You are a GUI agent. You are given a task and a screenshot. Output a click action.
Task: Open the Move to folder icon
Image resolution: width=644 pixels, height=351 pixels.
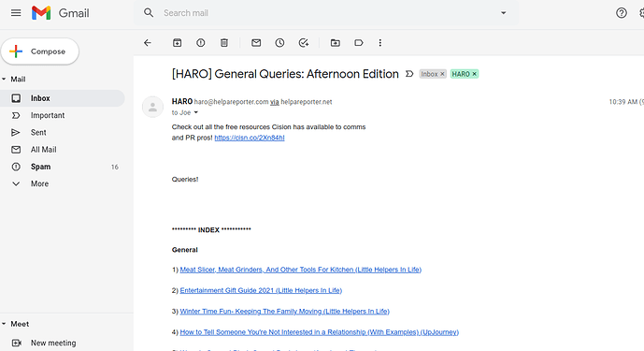point(336,43)
